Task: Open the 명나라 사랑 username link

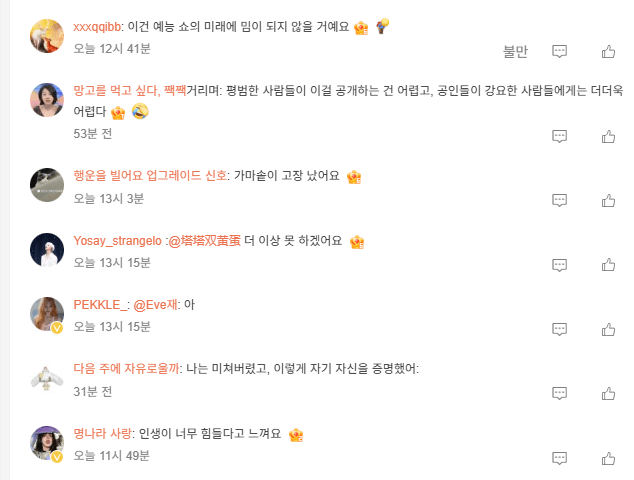Action: 102,434
